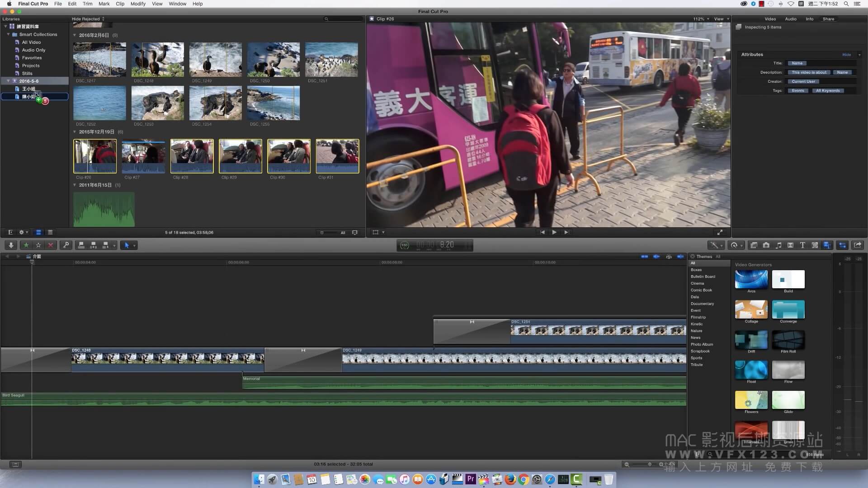Open Finder from the Dock
The width and height of the screenshot is (868, 488).
coord(259,479)
